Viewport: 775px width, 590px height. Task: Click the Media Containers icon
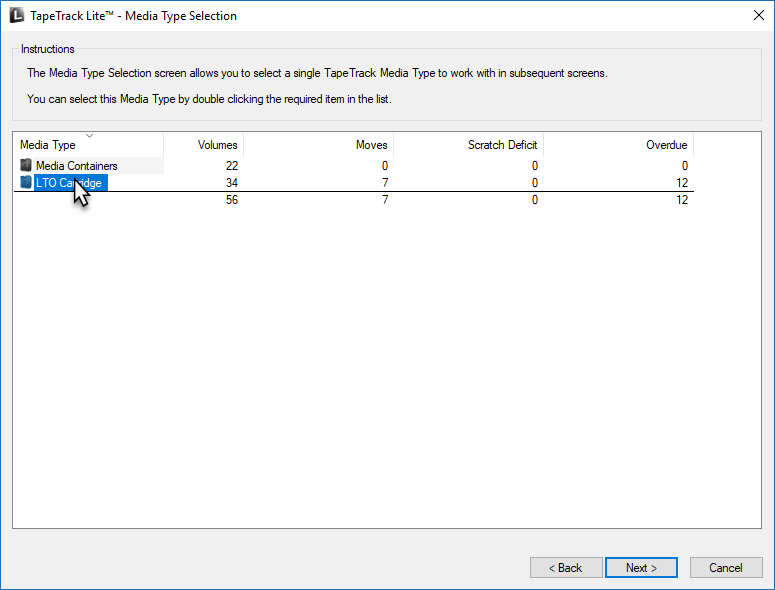(x=26, y=165)
